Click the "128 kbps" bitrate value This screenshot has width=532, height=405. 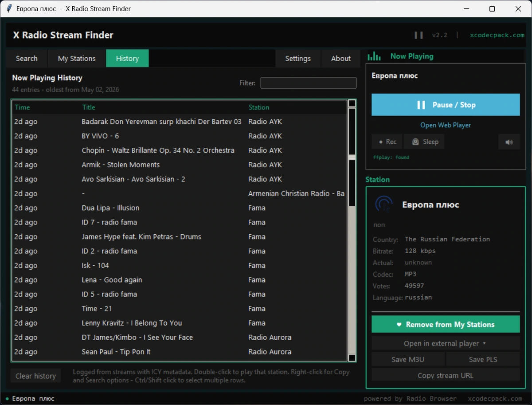420,251
